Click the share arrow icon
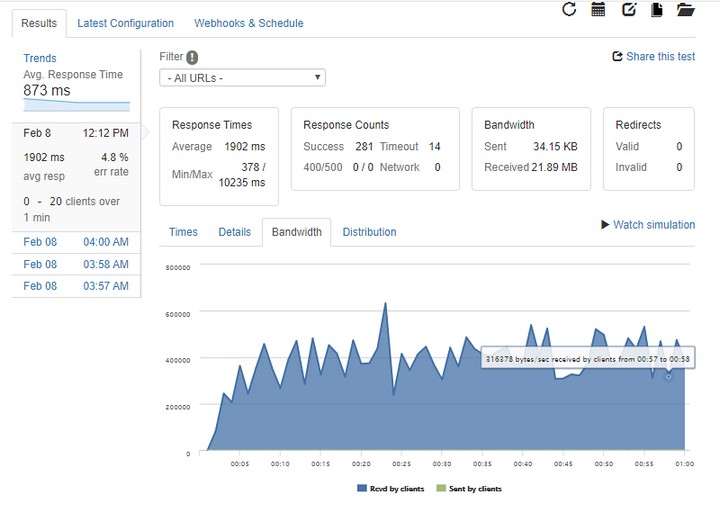The width and height of the screenshot is (720, 513). tap(617, 57)
